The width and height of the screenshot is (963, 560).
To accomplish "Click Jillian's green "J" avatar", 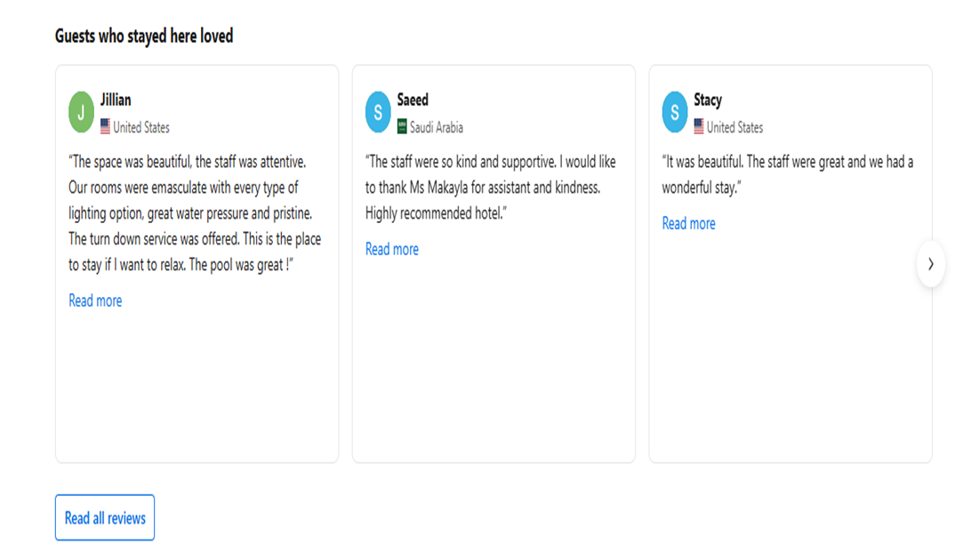I will (x=81, y=112).
